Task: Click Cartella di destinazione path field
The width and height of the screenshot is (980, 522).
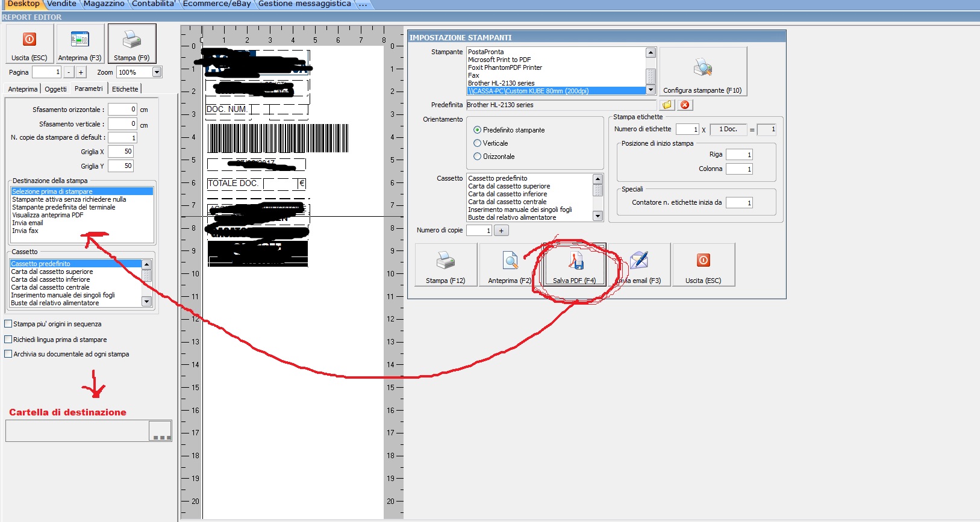Action: pos(78,431)
